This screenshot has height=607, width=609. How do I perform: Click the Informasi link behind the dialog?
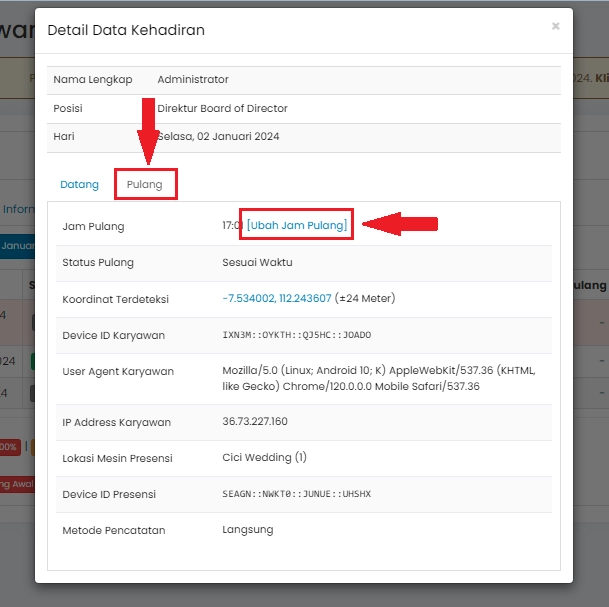pos(17,210)
